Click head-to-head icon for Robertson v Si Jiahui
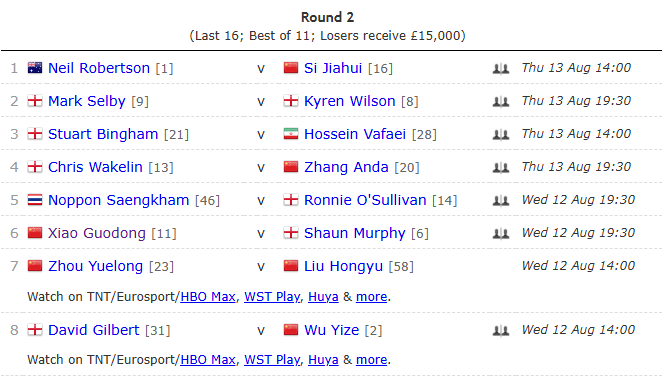The image size is (667, 379). pos(501,68)
